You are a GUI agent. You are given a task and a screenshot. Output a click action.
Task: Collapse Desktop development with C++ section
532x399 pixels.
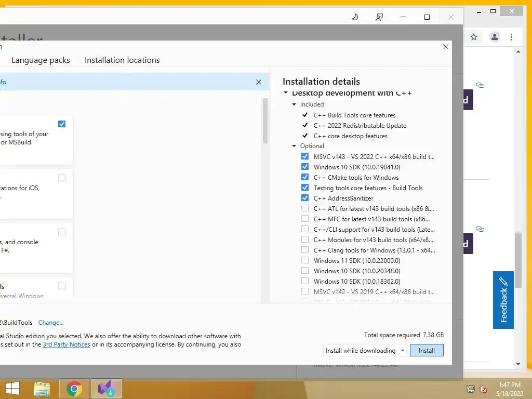click(286, 92)
